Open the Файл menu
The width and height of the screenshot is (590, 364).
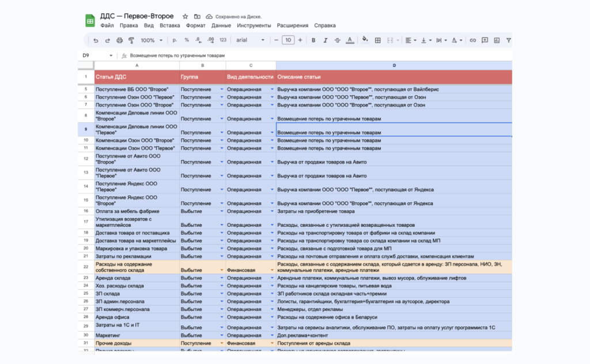(x=107, y=25)
